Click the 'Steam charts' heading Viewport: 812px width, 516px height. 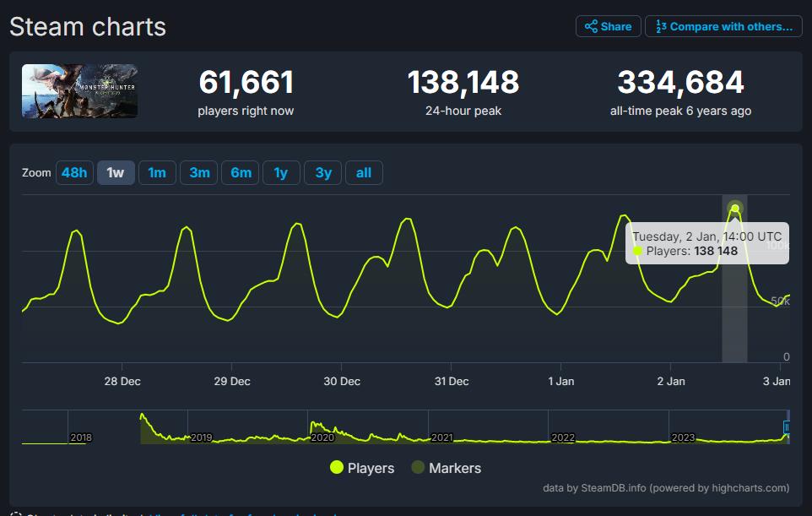point(88,27)
